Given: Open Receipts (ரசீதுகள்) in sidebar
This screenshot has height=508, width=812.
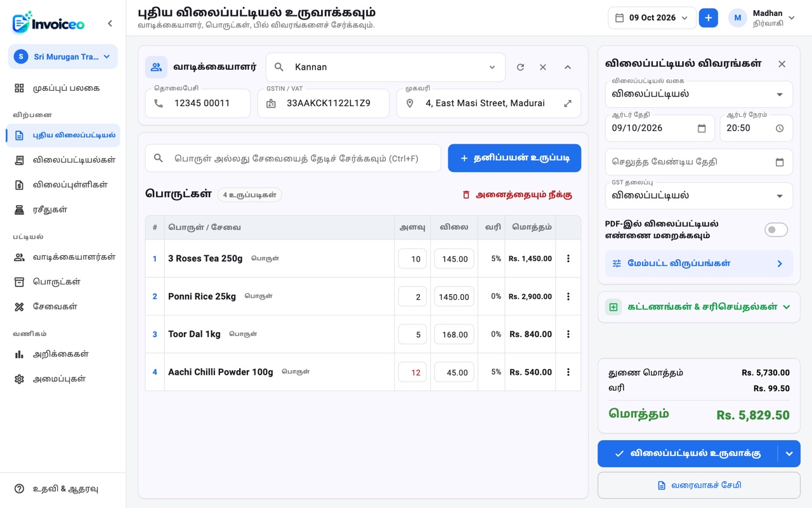Looking at the screenshot, I should tap(63, 210).
